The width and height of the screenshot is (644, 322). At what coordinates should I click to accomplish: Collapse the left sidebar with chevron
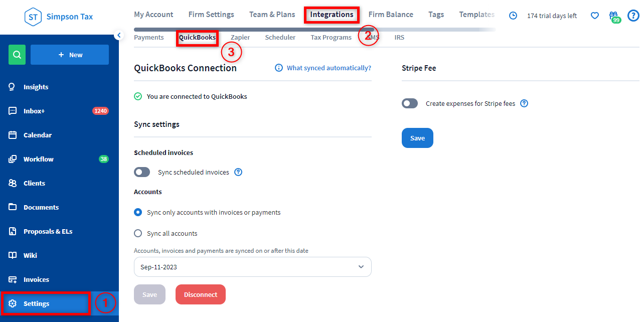tap(119, 35)
